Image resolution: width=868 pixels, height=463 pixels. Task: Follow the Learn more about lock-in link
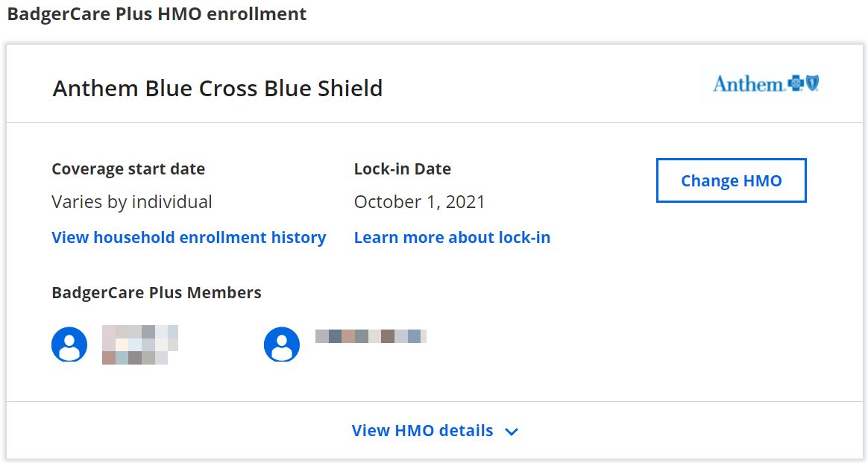(x=452, y=238)
